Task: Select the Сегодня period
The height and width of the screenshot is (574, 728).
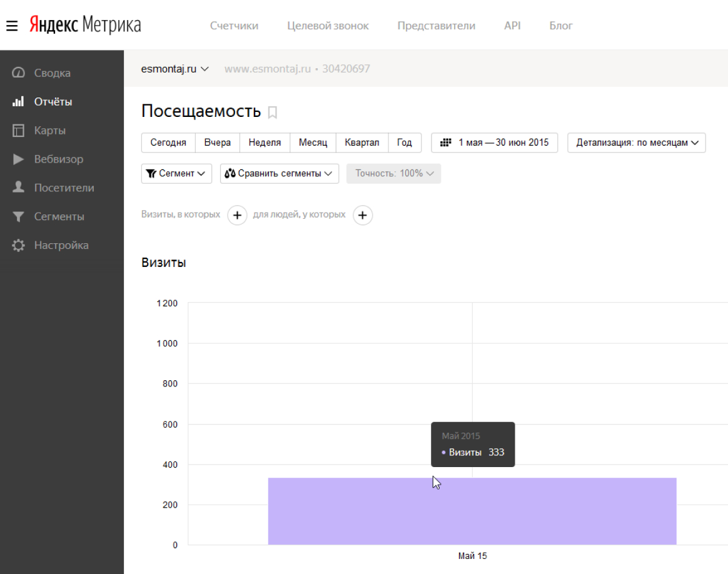Action: 168,143
